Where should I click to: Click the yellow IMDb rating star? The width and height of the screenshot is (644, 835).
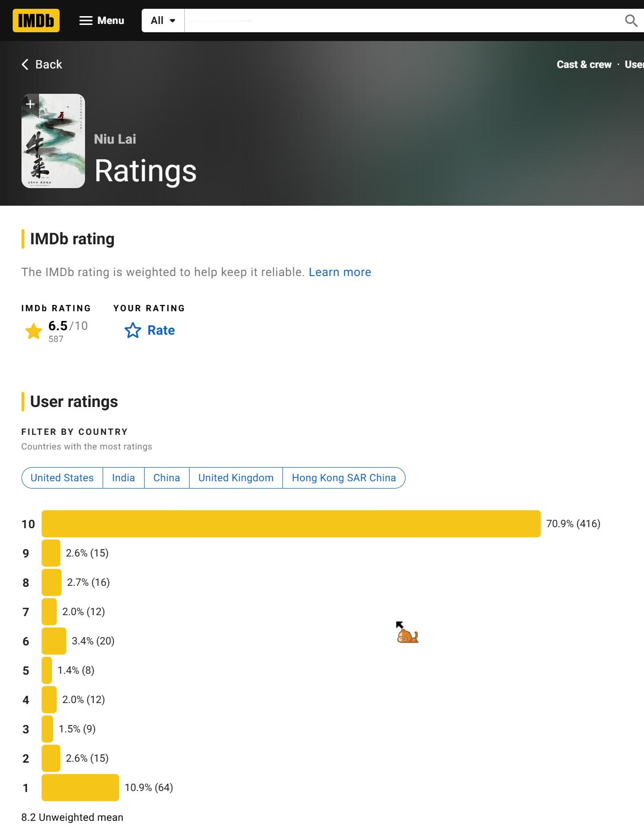34,331
